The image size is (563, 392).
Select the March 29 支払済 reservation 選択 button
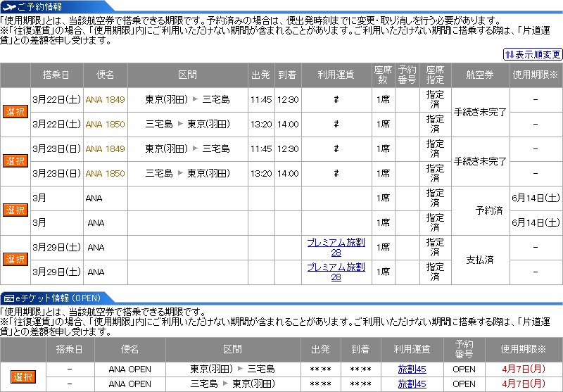pyautogui.click(x=15, y=259)
